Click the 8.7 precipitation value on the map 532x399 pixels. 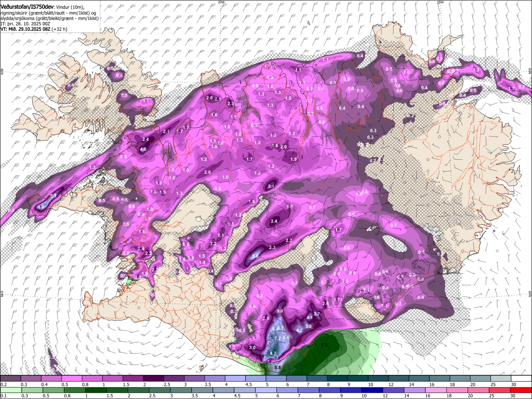[273, 353]
